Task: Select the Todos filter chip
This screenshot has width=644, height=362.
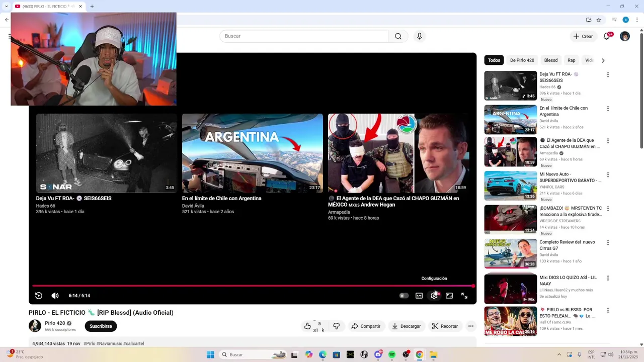Action: pyautogui.click(x=494, y=60)
